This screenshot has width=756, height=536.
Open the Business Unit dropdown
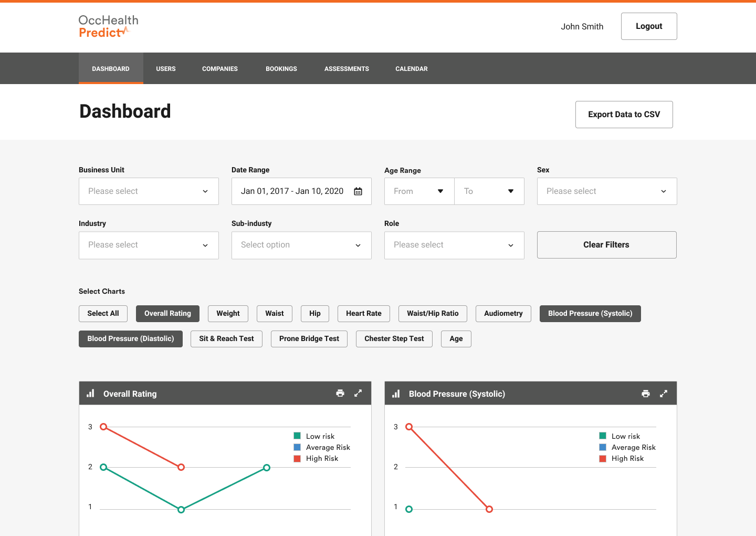(149, 191)
